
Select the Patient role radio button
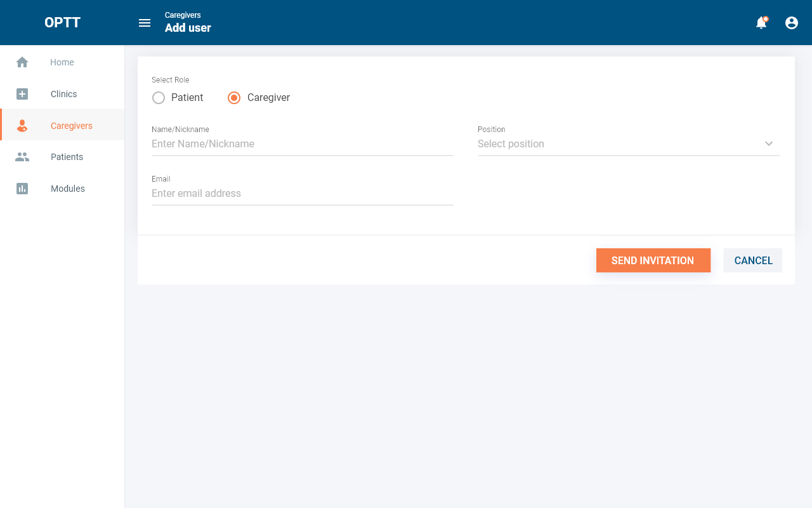pos(159,98)
